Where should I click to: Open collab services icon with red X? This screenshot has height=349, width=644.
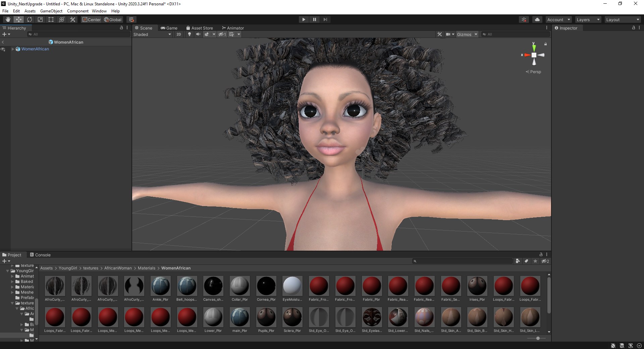tap(524, 19)
